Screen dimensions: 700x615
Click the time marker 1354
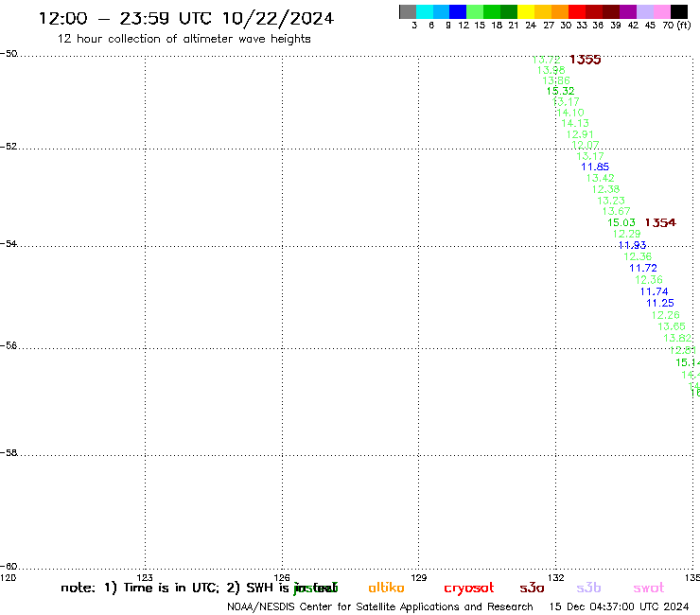660,222
